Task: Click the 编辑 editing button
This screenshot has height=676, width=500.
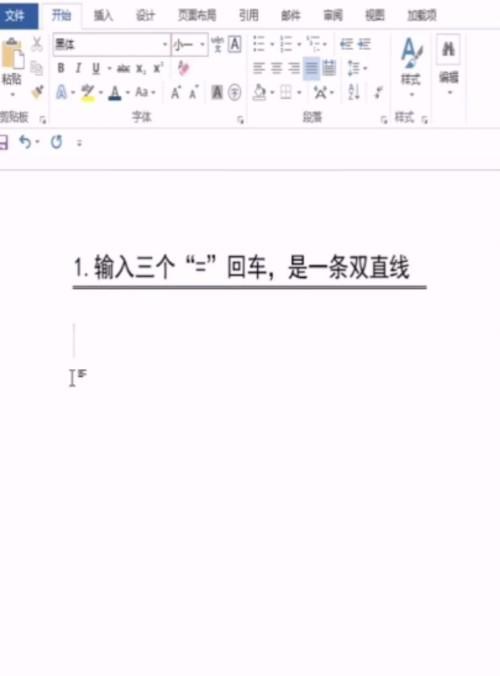Action: point(448,65)
